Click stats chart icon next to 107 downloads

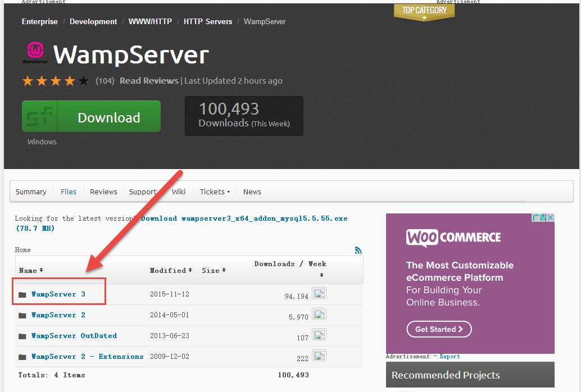pyautogui.click(x=319, y=335)
